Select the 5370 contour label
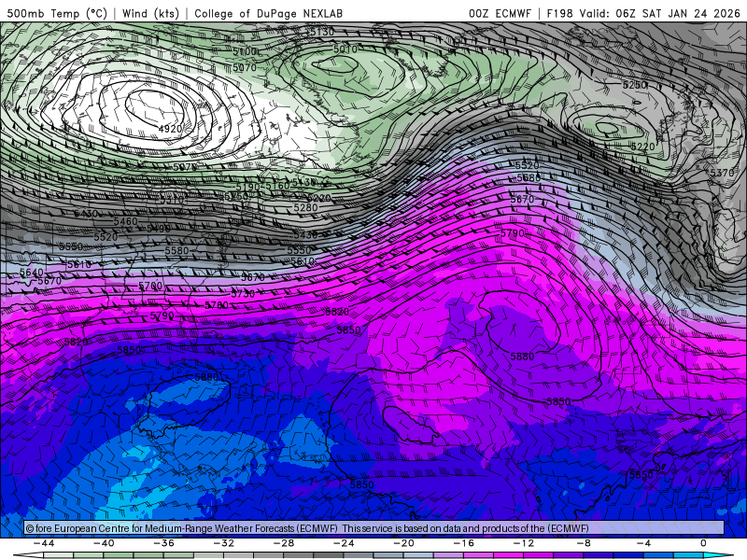 pos(722,173)
